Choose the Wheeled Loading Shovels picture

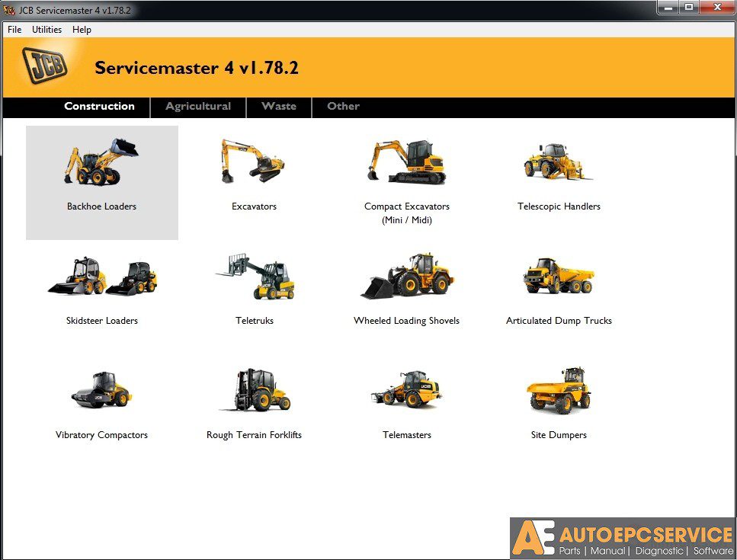click(407, 276)
